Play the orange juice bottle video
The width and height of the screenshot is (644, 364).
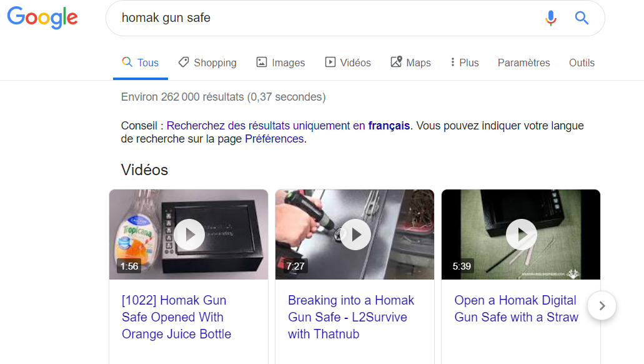pyautogui.click(x=189, y=235)
